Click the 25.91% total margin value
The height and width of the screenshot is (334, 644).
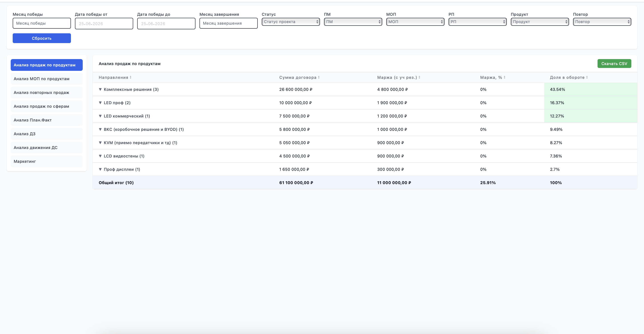pyautogui.click(x=488, y=183)
